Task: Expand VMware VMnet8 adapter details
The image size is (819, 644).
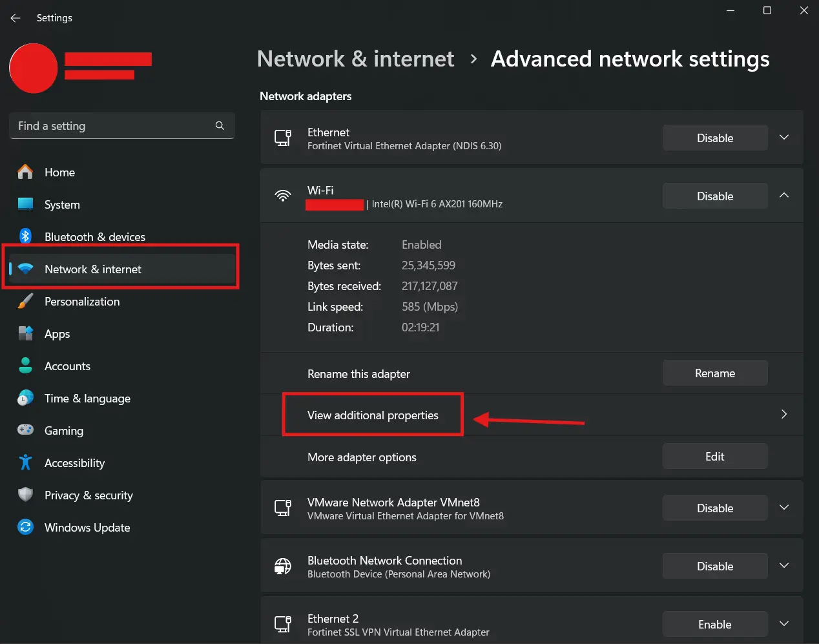Action: (784, 508)
